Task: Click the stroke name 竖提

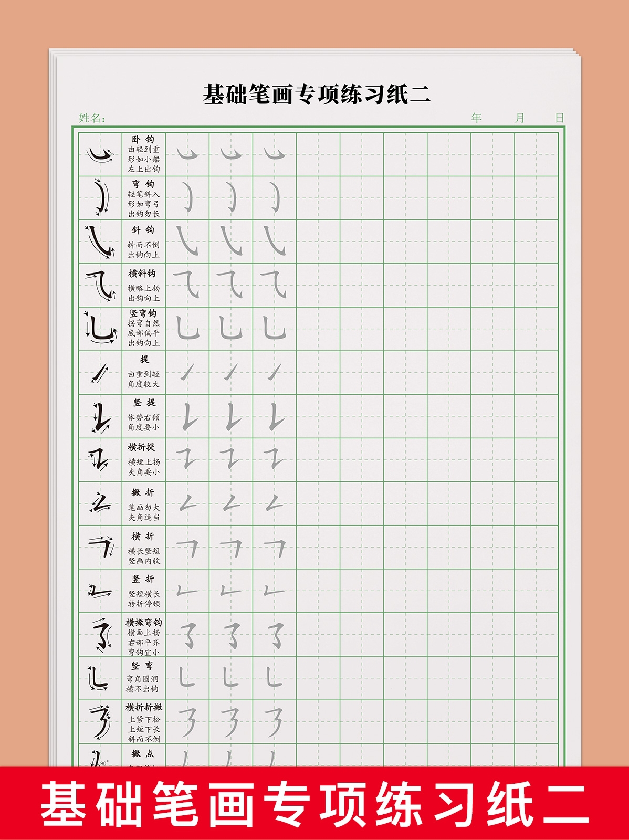Action: (144, 403)
